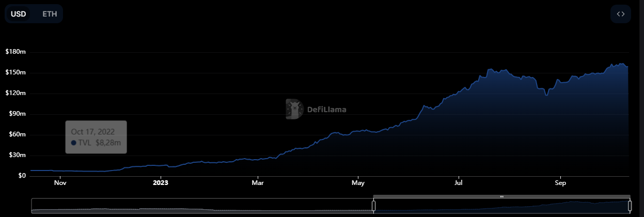Viewport: 644px width, 217px height.
Task: Click the $30m y-axis label
Action: tap(17, 156)
